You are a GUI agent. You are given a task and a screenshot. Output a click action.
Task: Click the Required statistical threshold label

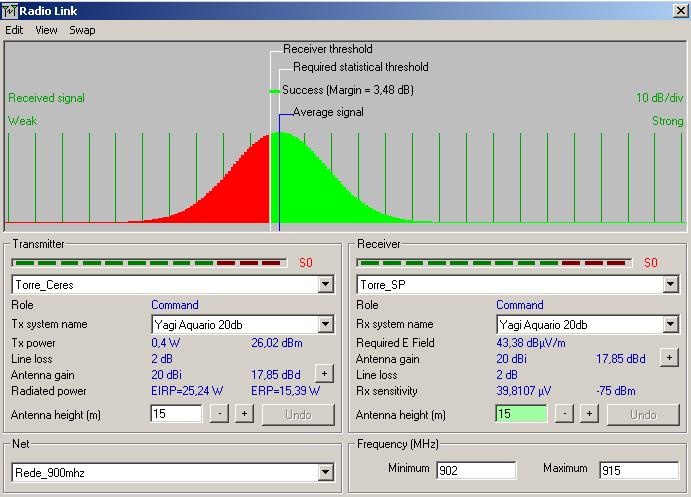pos(361,67)
